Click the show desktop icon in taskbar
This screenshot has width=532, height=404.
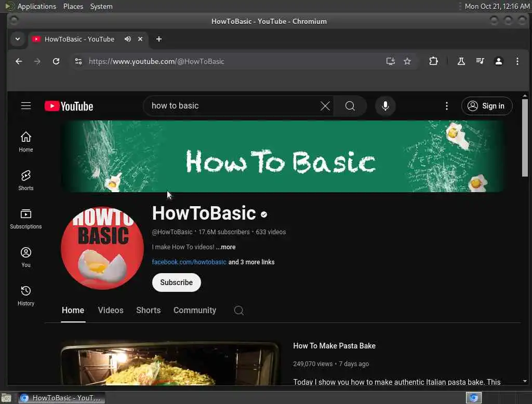(6, 398)
